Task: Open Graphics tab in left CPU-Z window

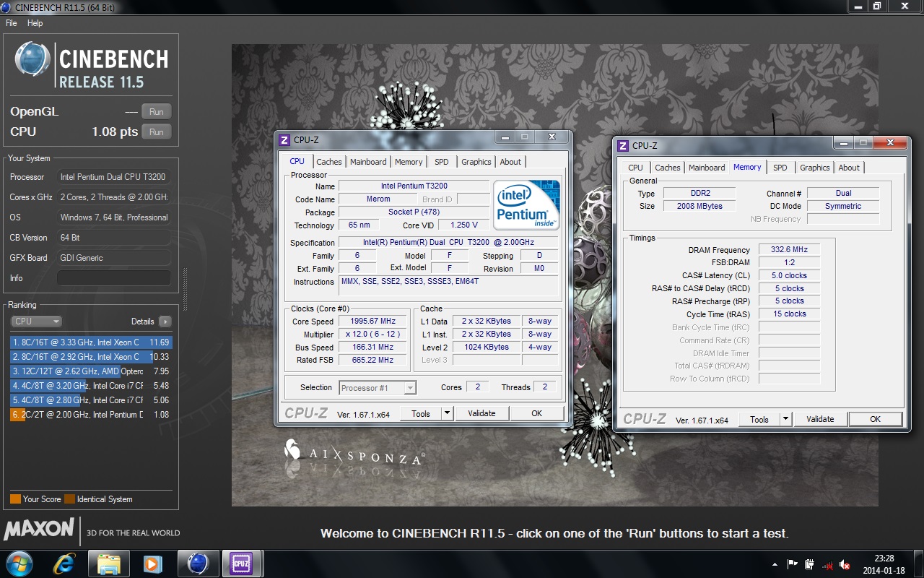Action: pos(476,162)
